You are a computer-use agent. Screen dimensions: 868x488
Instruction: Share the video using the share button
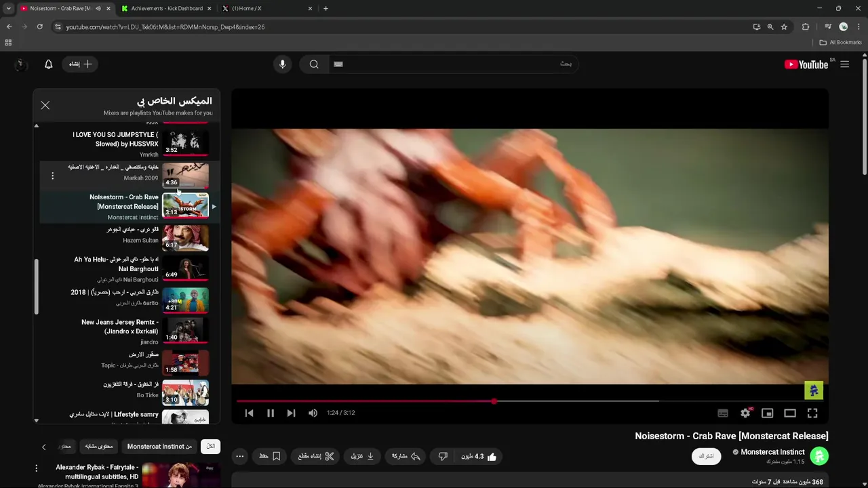tap(406, 456)
